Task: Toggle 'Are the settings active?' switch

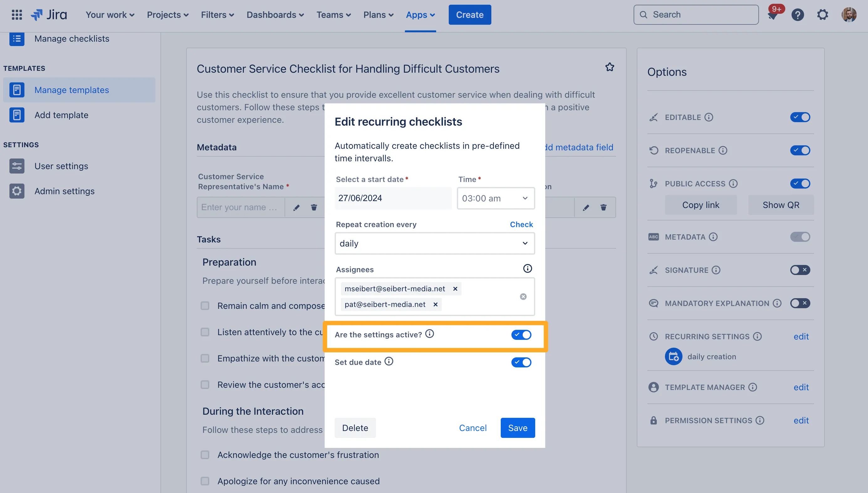Action: coord(521,335)
